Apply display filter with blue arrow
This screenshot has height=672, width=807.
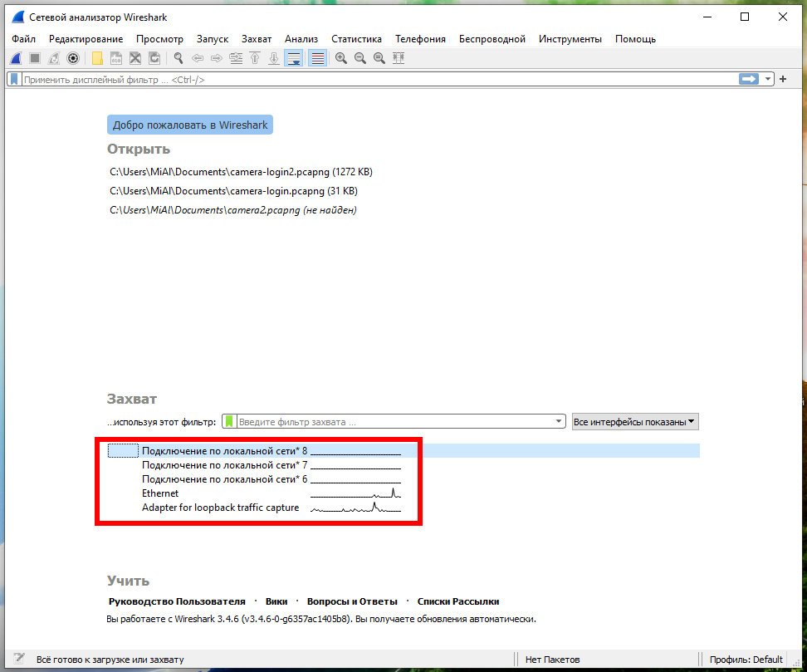(x=749, y=79)
